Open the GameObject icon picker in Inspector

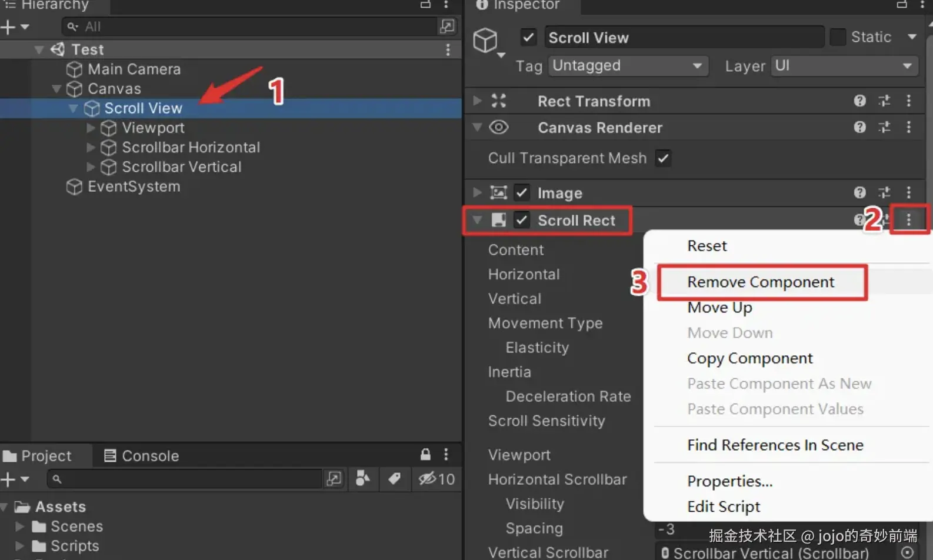pos(489,42)
